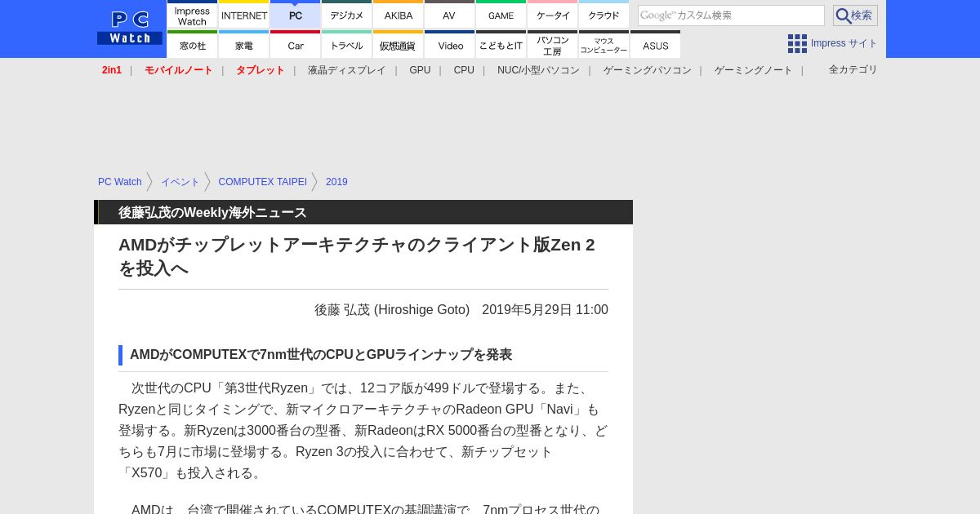Open the マウスコンピューター tab
This screenshot has width=980, height=514.
(x=604, y=45)
